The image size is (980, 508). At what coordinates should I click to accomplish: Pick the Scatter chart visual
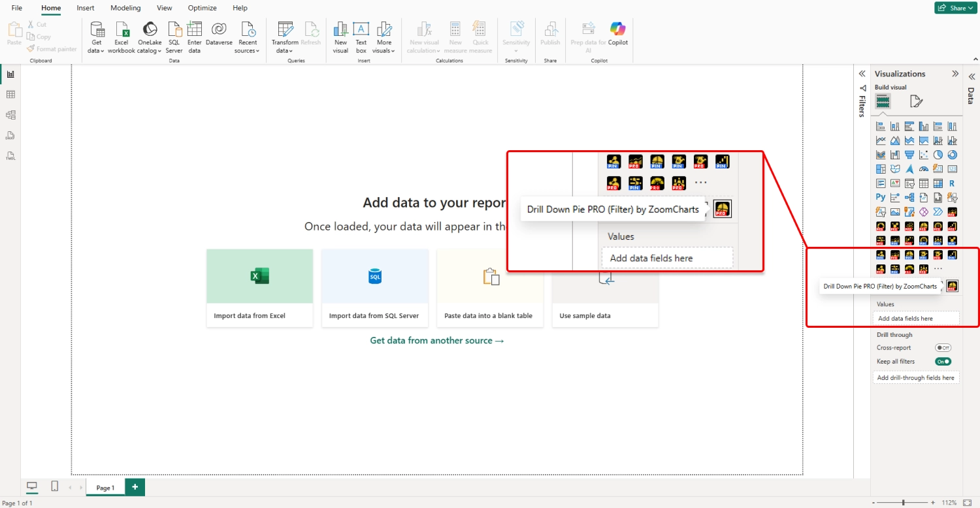[924, 155]
